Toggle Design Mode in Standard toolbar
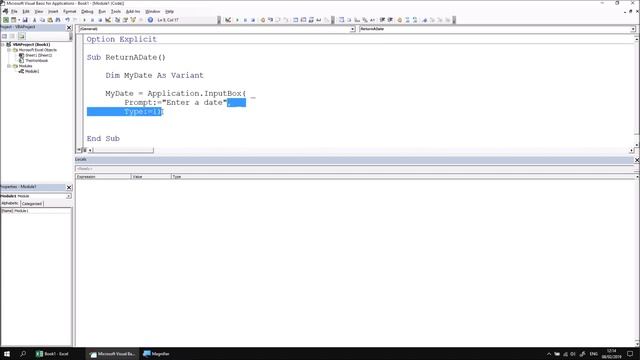 click(108, 20)
